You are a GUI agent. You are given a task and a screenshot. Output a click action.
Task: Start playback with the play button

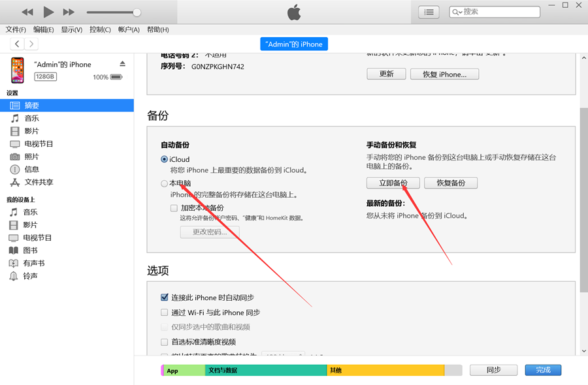pos(48,12)
